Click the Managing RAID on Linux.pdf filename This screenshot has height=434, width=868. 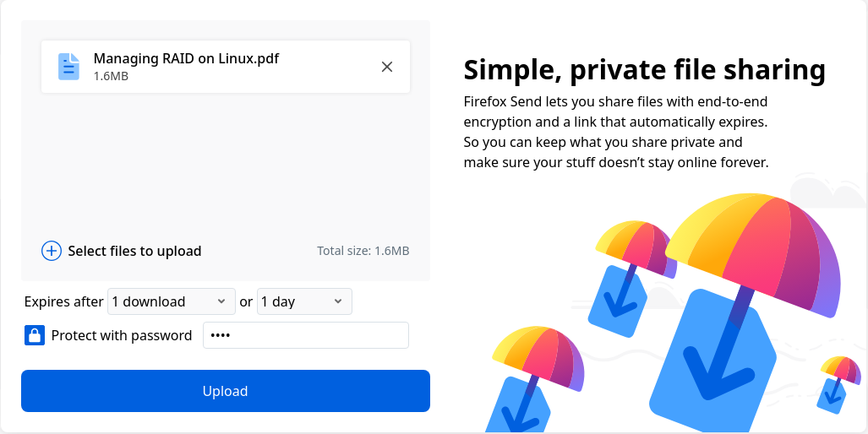[x=186, y=58]
